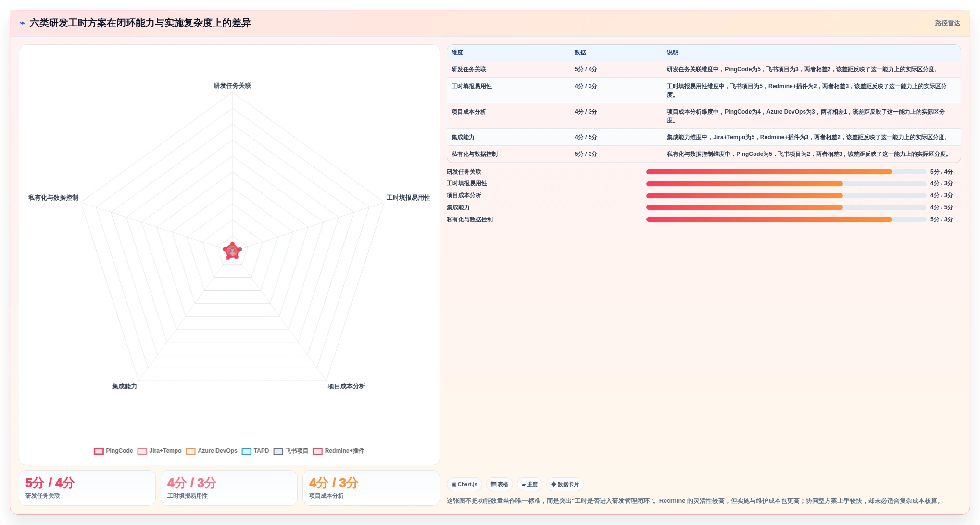Click the radar axis label 工时填报易用性

(x=408, y=198)
